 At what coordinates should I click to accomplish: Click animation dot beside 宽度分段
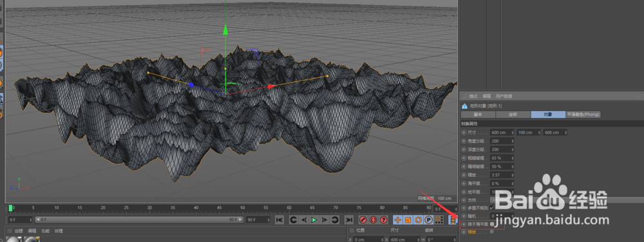(464, 141)
